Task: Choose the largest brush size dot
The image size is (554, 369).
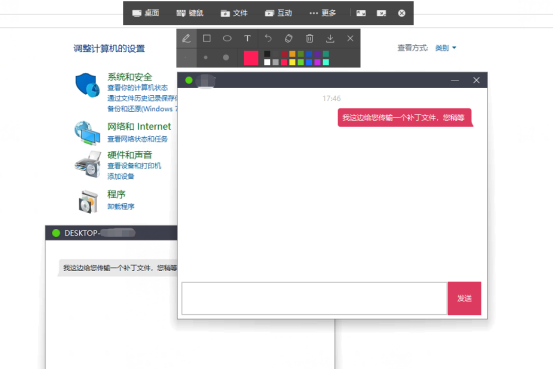Action: coord(226,58)
